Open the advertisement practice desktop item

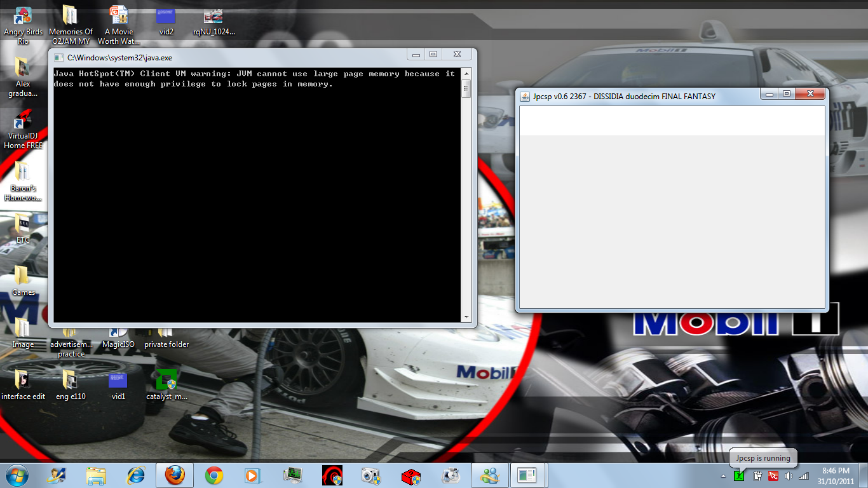tap(71, 343)
